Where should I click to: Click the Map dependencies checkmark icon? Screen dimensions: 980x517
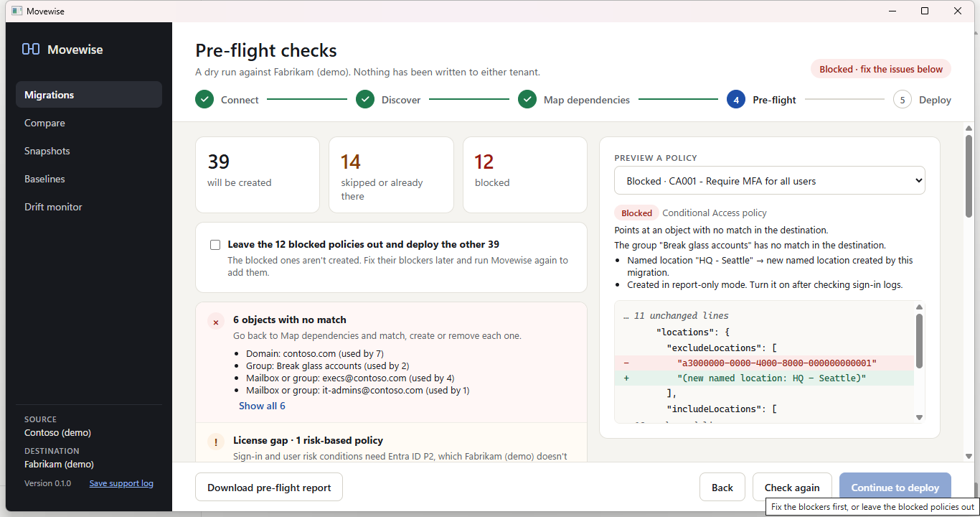[527, 100]
